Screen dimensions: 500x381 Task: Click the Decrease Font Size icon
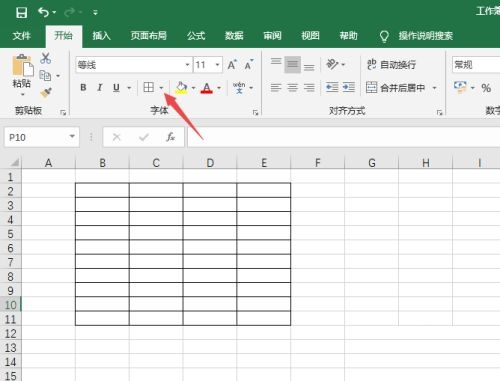coord(249,65)
